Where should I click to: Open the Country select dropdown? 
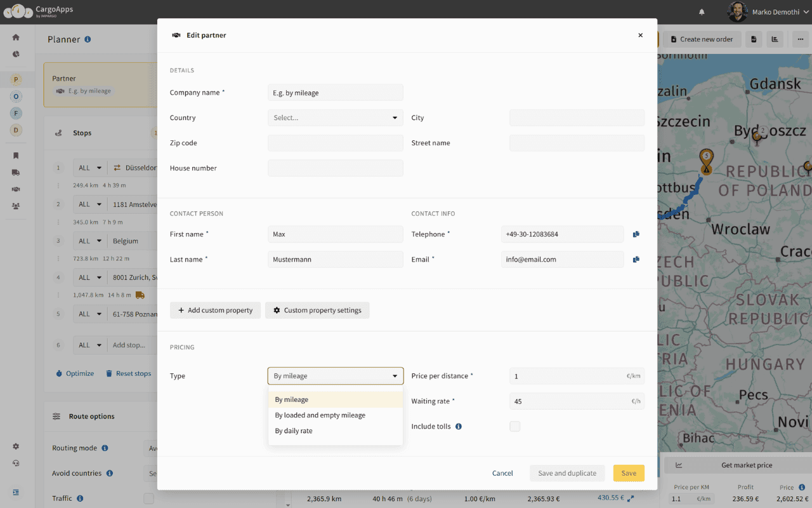click(x=335, y=118)
